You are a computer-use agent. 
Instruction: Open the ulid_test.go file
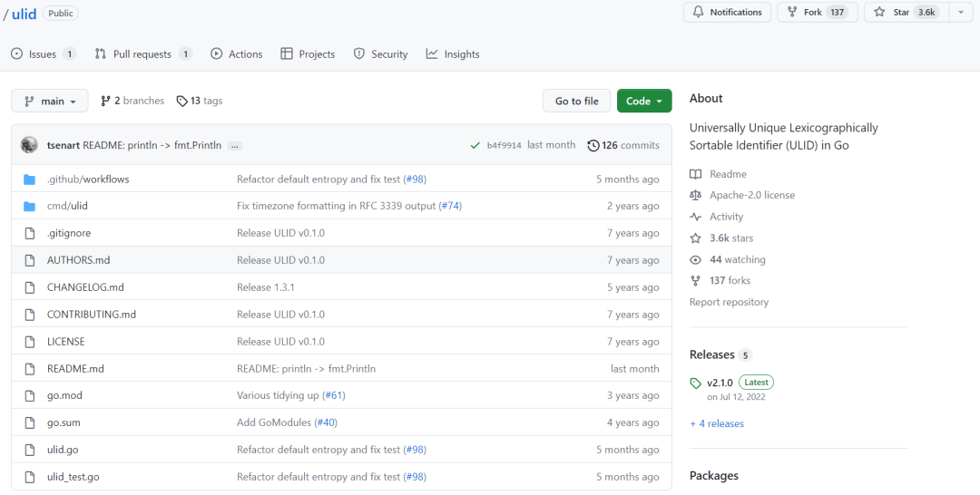click(x=73, y=477)
